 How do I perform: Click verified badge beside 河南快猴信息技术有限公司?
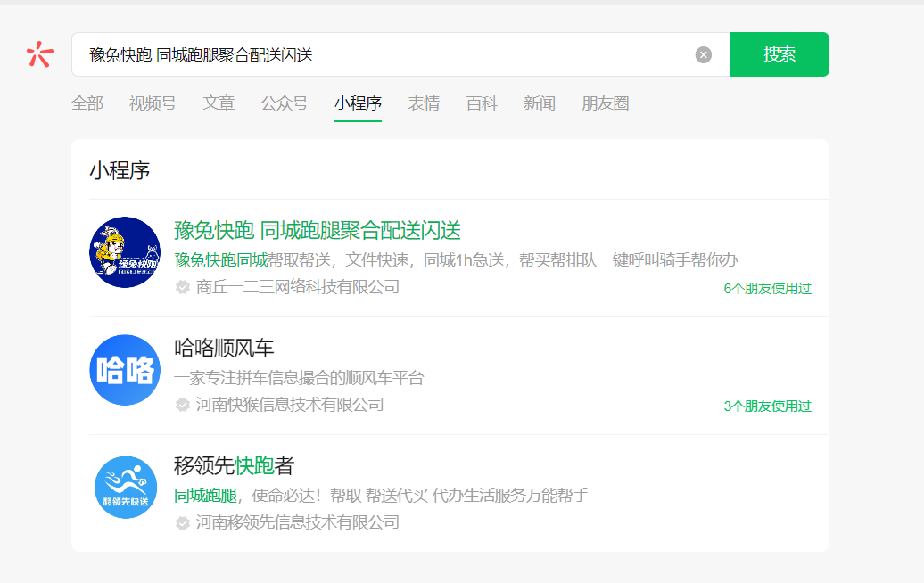click(183, 405)
